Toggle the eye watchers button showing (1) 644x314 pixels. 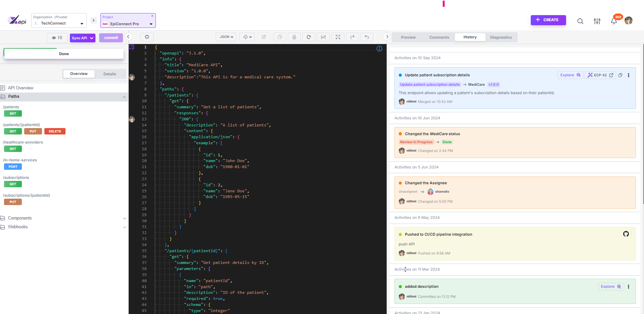[x=57, y=38]
